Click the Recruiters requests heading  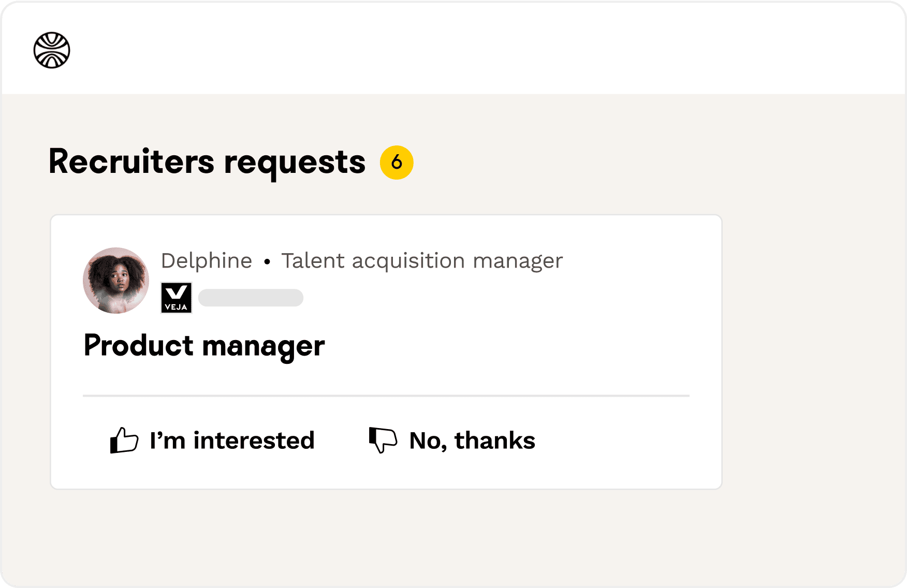(x=207, y=162)
